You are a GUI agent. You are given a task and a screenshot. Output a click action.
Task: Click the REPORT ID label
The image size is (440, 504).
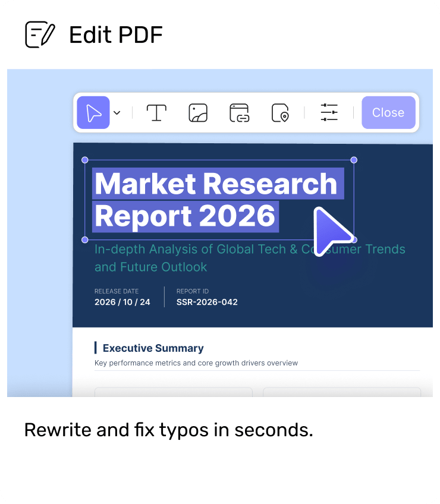[x=193, y=291]
